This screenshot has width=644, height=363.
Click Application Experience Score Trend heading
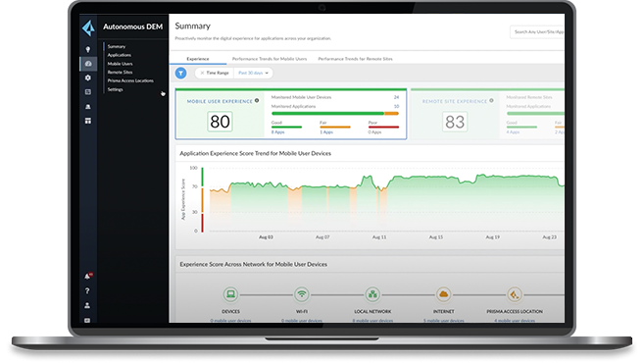[256, 153]
